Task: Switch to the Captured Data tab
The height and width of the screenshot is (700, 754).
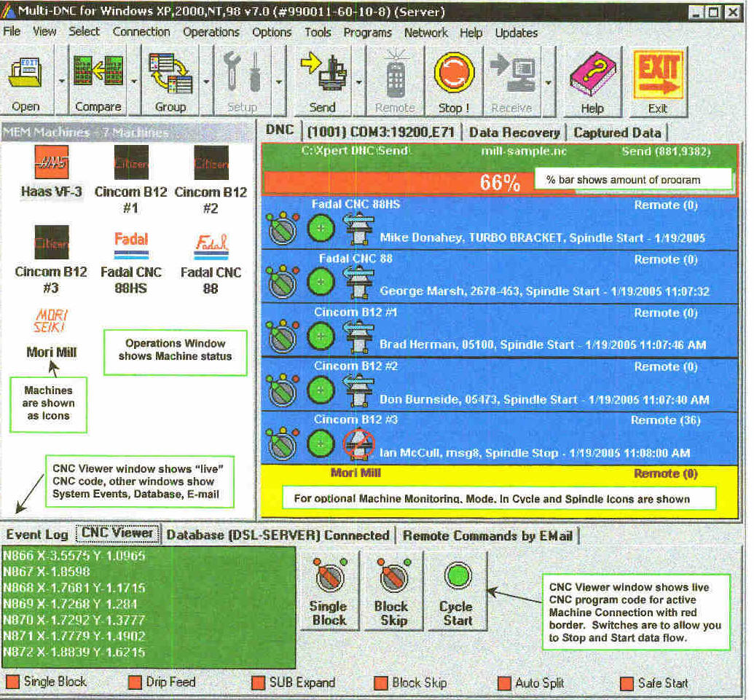Action: (x=618, y=133)
